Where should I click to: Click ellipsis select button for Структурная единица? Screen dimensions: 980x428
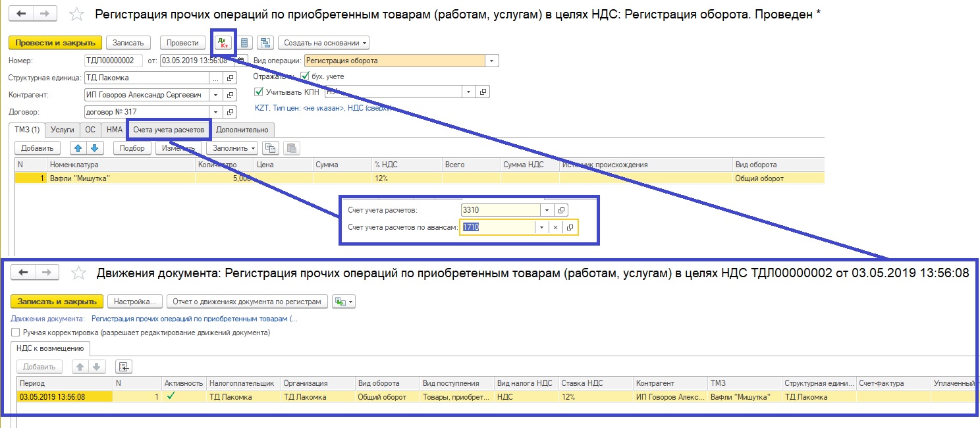pyautogui.click(x=215, y=78)
